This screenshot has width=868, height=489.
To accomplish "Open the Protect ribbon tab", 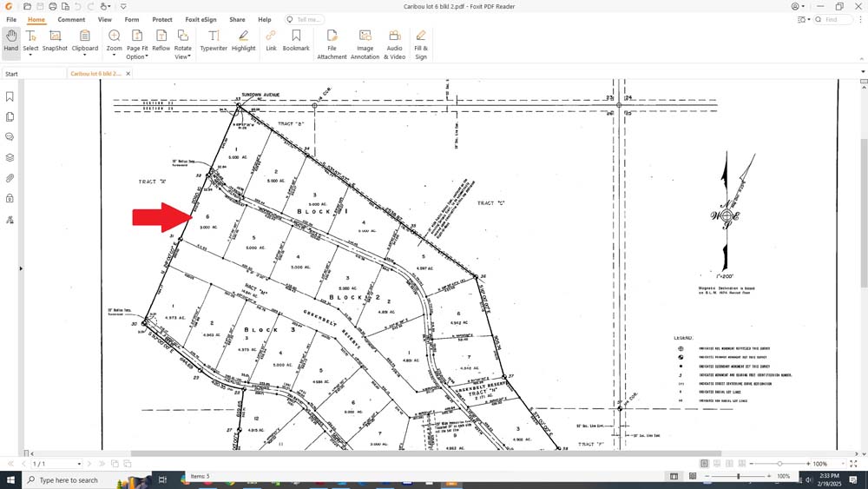I will click(x=162, y=19).
